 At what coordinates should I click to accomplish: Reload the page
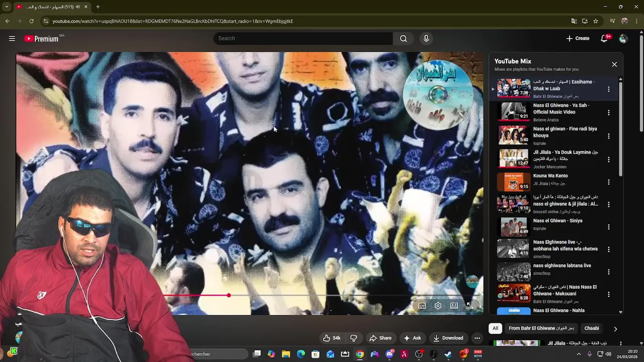tap(31, 21)
